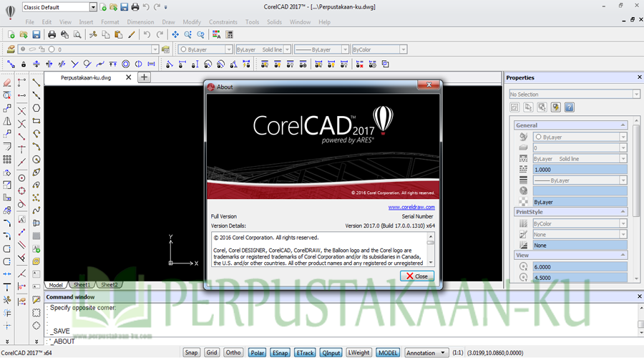
Task: Toggle ESnap in the status bar
Action: coord(280,353)
